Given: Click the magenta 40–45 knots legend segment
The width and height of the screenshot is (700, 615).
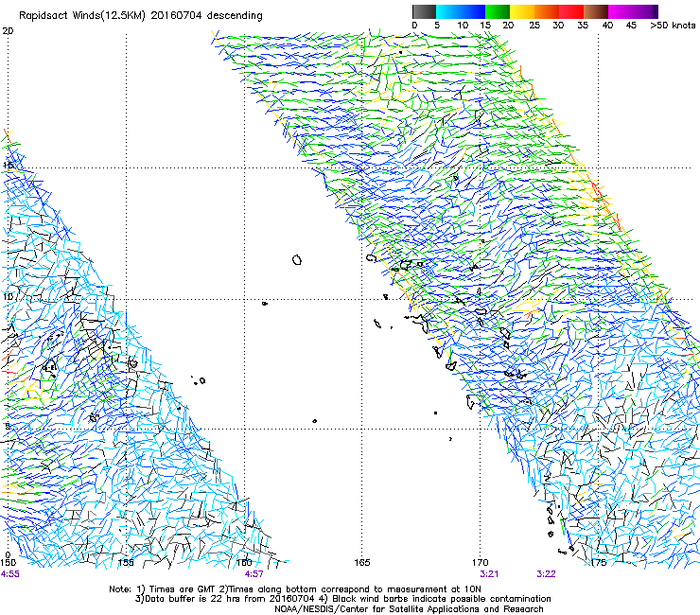Looking at the screenshot, I should (x=621, y=11).
